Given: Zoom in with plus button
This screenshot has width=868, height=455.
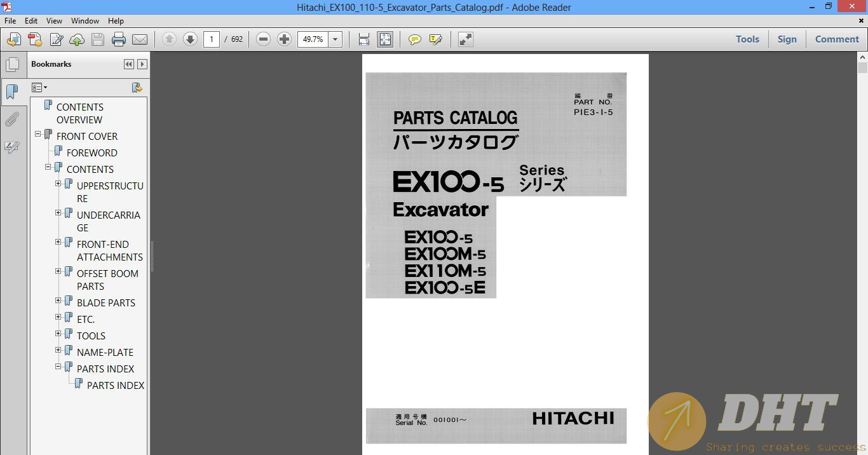Looking at the screenshot, I should 284,39.
